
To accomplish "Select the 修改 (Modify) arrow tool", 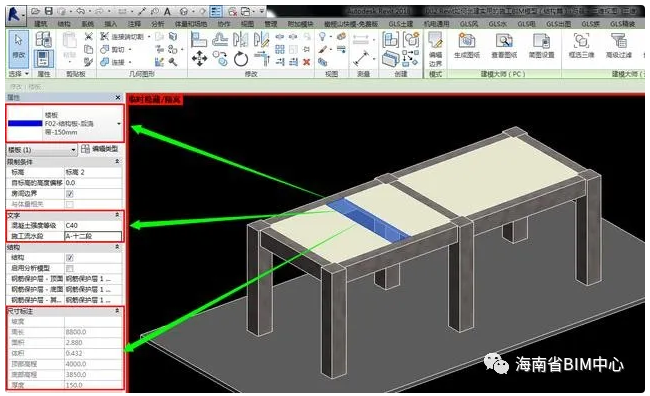I will coord(19,49).
